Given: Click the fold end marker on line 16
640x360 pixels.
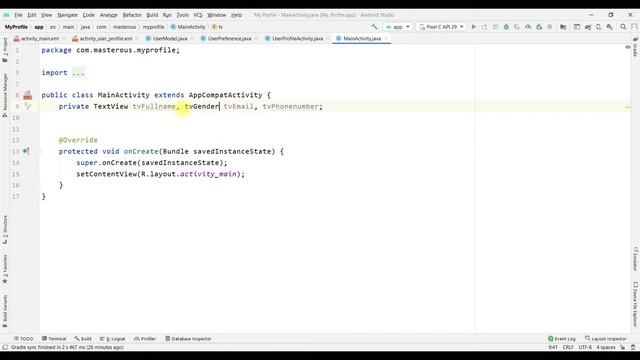Looking at the screenshot, I should point(38,185).
